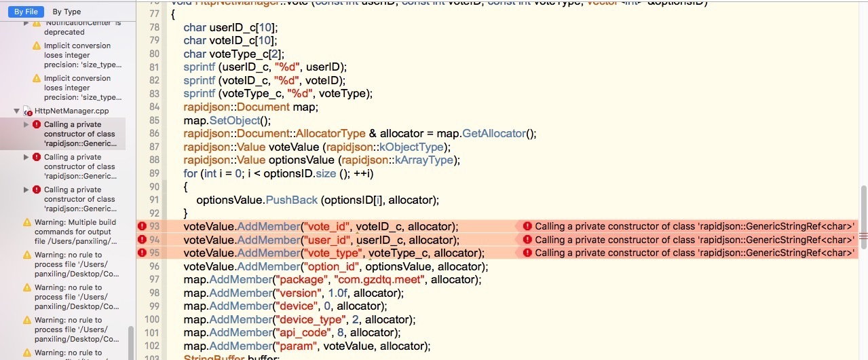Click line number 100 in the gutter
The height and width of the screenshot is (360, 868).
point(153,319)
